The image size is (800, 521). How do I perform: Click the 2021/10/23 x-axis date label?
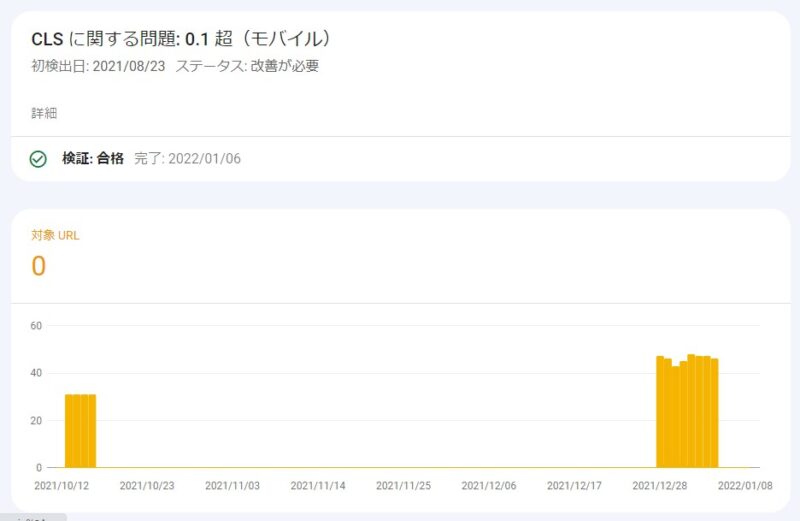click(x=147, y=485)
